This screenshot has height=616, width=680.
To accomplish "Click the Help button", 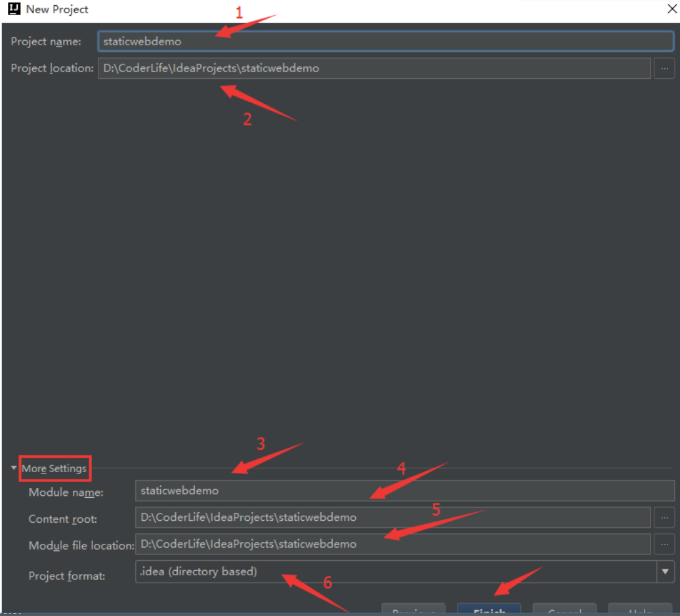I will pos(640,609).
